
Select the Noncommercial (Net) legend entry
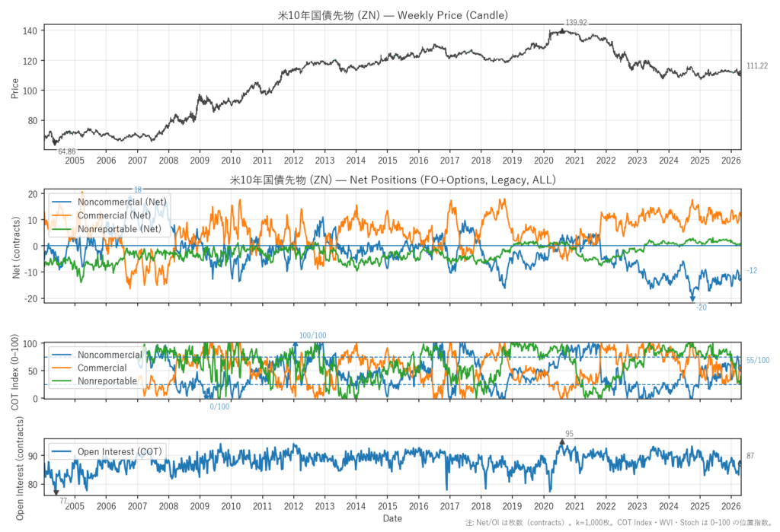pyautogui.click(x=122, y=201)
